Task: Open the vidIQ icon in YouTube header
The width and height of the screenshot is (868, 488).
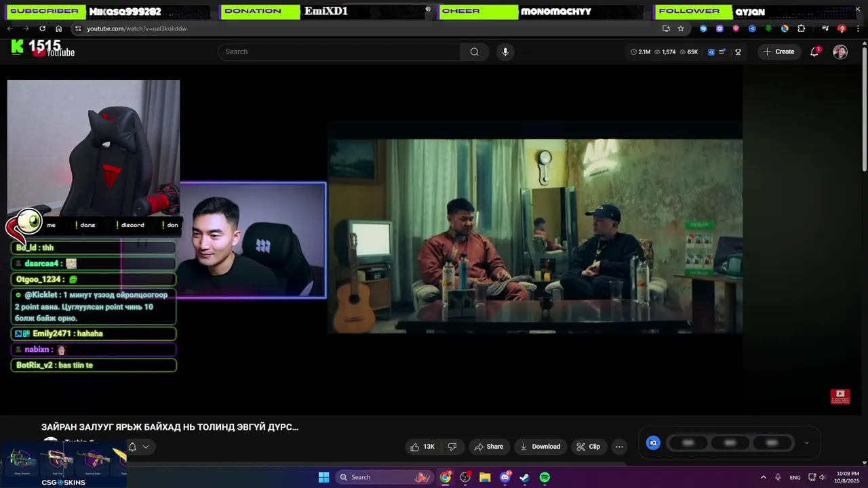Action: click(x=711, y=52)
